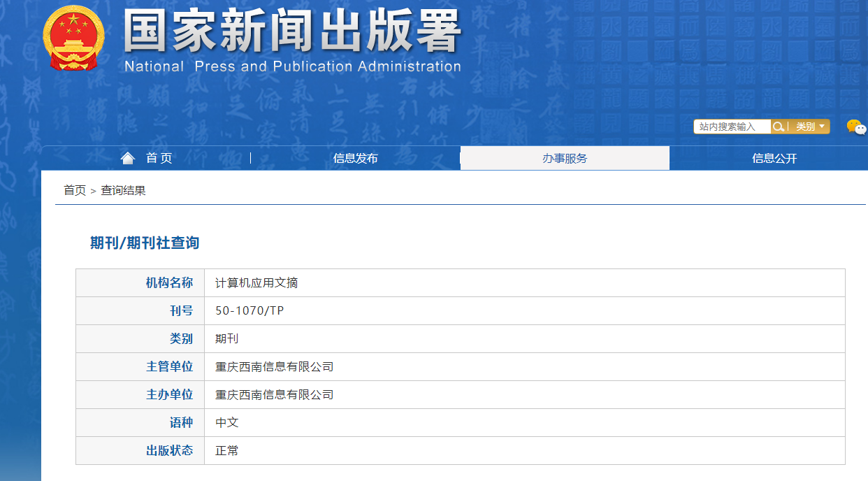The height and width of the screenshot is (481, 868).
Task: Expand the 类别 search category dropdown
Action: point(809,127)
